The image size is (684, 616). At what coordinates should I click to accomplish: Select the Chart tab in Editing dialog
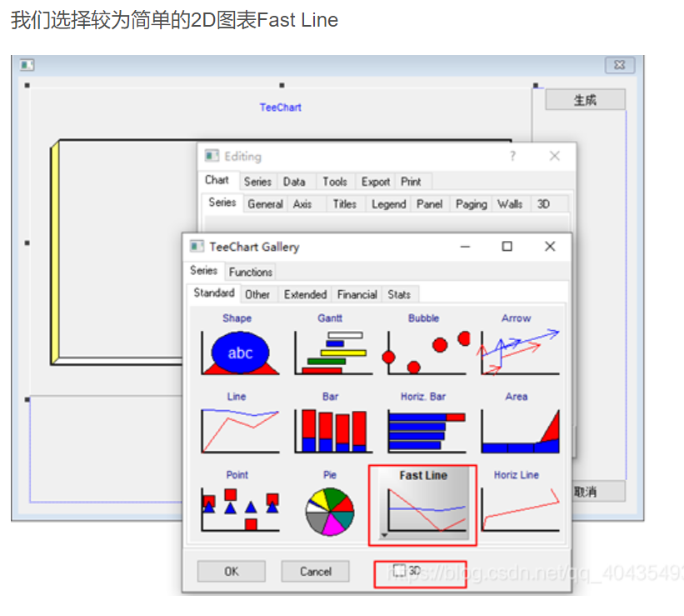217,180
